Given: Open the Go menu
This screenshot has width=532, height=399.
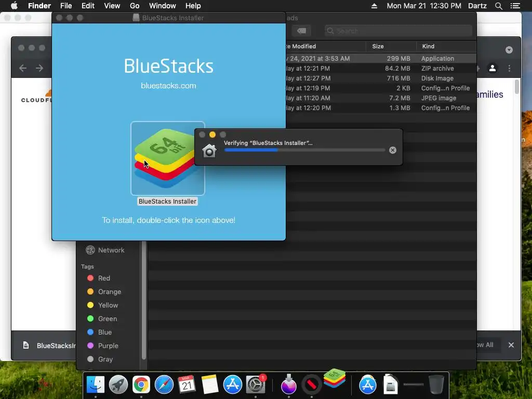Looking at the screenshot, I should click(x=135, y=6).
